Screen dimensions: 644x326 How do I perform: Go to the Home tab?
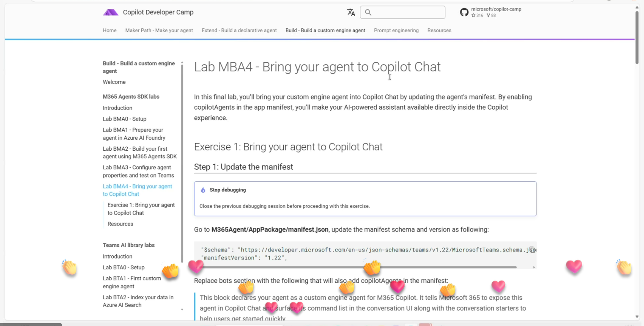[110, 30]
